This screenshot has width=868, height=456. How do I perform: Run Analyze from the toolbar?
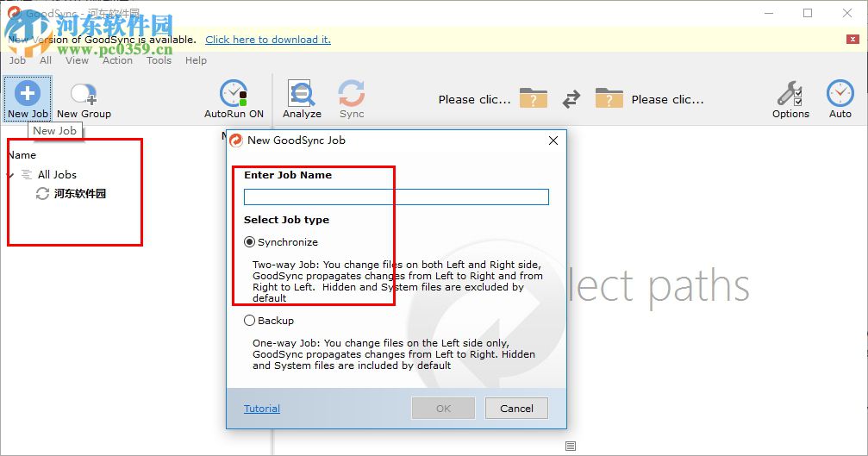click(x=302, y=99)
